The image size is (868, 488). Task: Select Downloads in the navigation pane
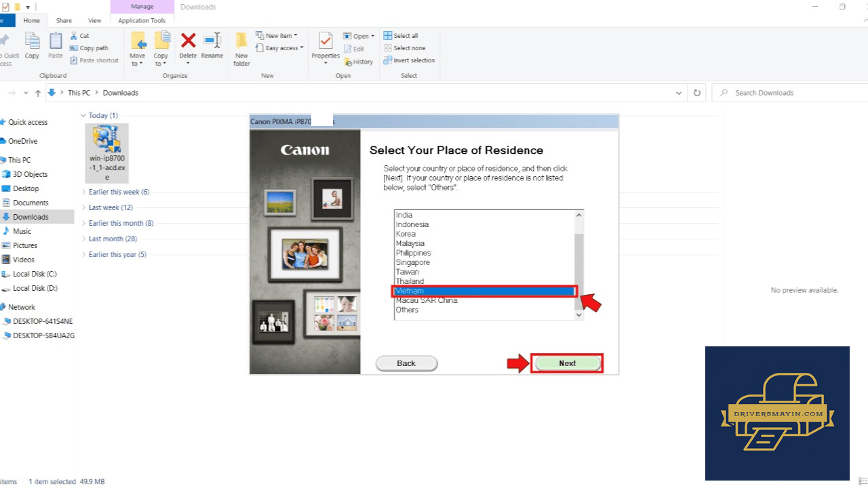[x=37, y=217]
